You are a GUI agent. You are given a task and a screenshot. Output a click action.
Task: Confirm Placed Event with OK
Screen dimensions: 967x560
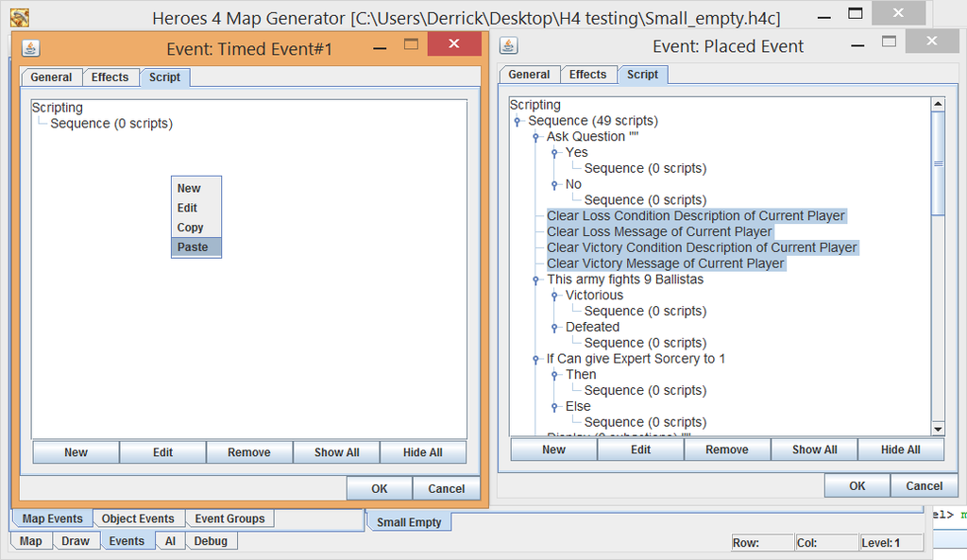pos(857,486)
